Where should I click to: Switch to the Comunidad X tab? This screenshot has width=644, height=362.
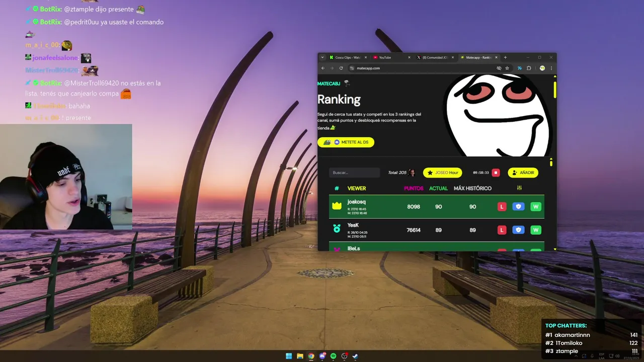click(435, 57)
